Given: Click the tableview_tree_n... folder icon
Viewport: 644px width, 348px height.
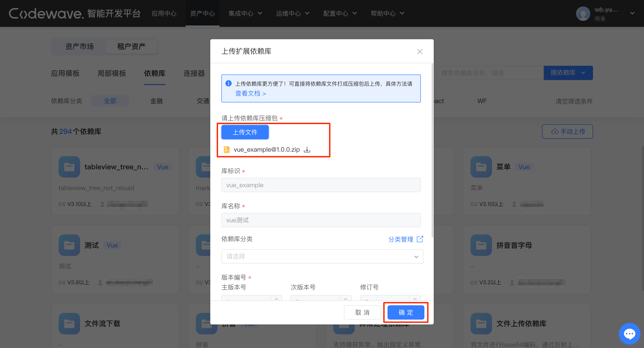Looking at the screenshot, I should [69, 167].
